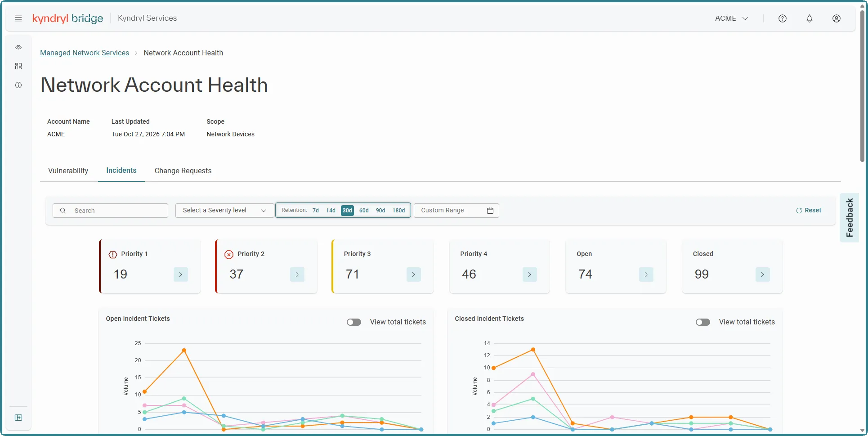Open the Select a Severity level dropdown
The height and width of the screenshot is (436, 868).
pos(224,211)
